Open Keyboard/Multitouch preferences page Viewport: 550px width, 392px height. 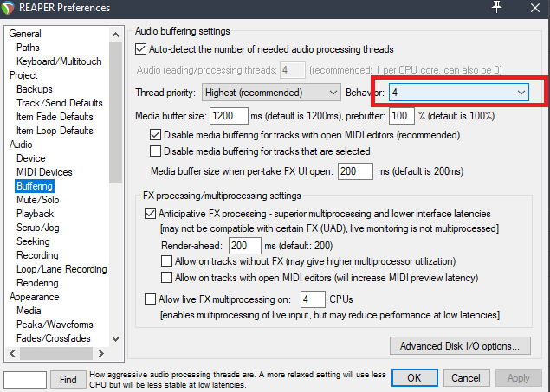[x=59, y=61]
